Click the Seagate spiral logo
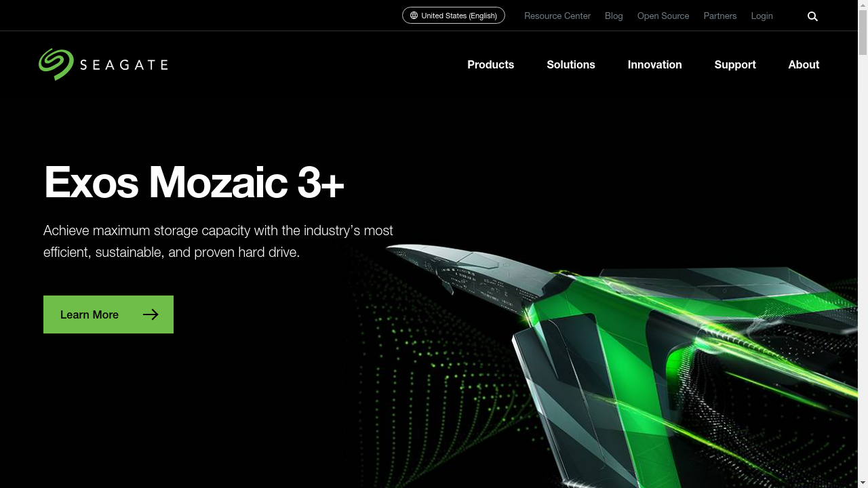This screenshot has width=868, height=488. tap(56, 64)
